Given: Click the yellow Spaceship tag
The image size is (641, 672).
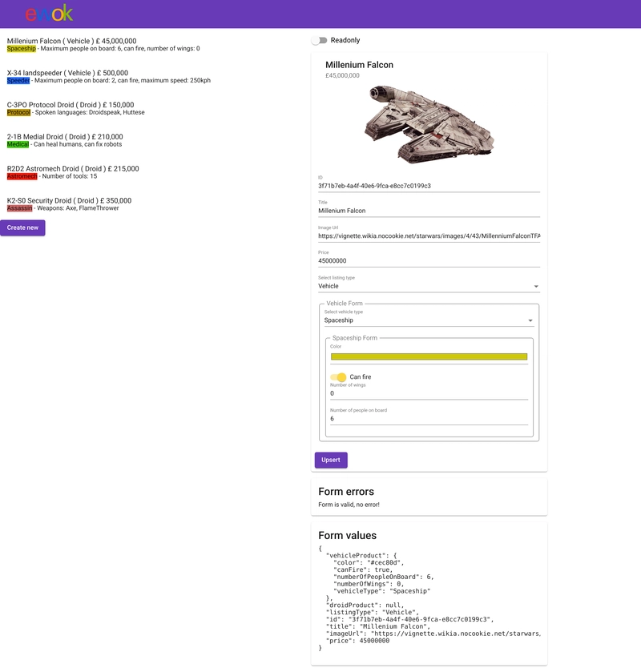Looking at the screenshot, I should tap(22, 48).
